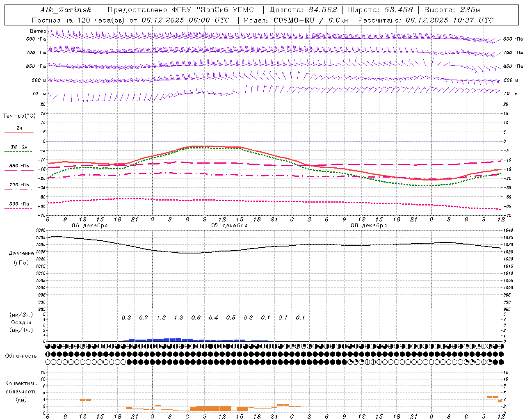This screenshot has height=420, width=525.
Task: Click the Рассчитано: 06.12.2025 10:37 UTC text
Action: click(x=426, y=20)
